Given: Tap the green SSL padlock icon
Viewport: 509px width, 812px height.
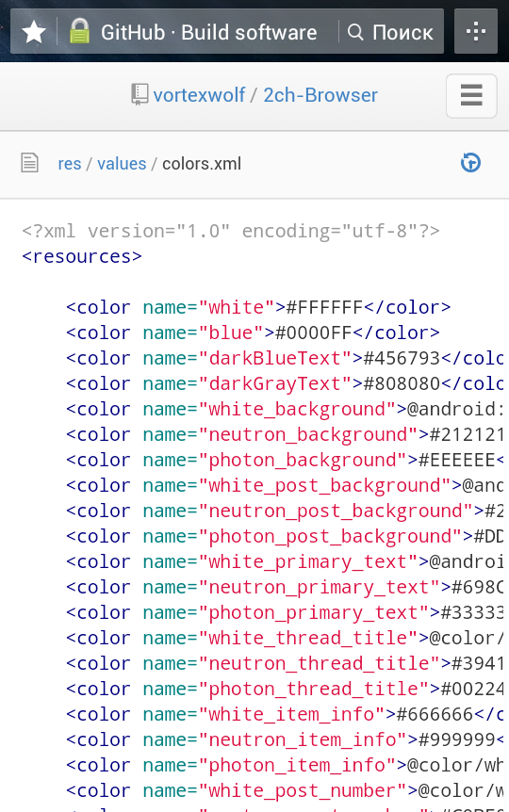Looking at the screenshot, I should click(x=79, y=31).
